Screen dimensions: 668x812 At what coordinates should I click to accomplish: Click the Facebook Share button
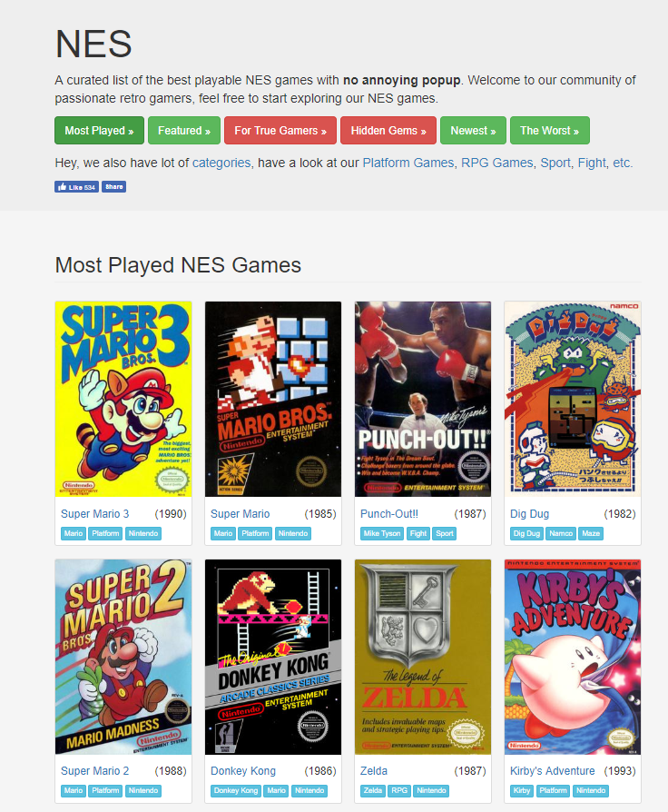point(113,187)
